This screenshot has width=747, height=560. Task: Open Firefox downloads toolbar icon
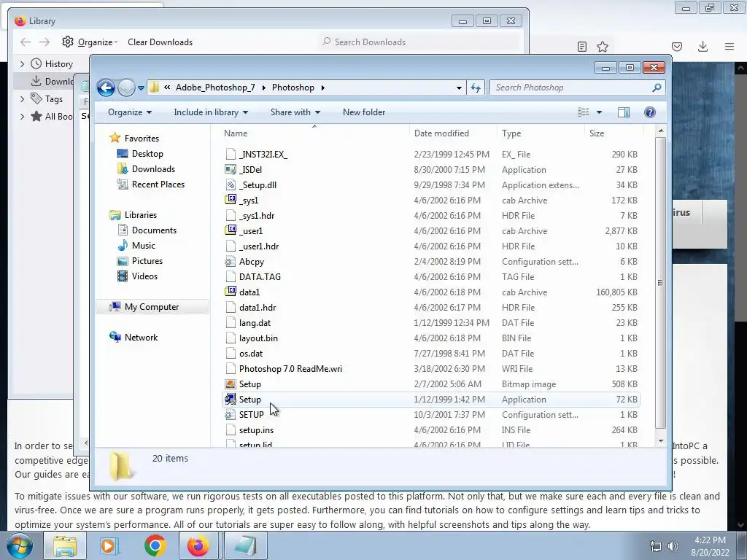click(703, 47)
